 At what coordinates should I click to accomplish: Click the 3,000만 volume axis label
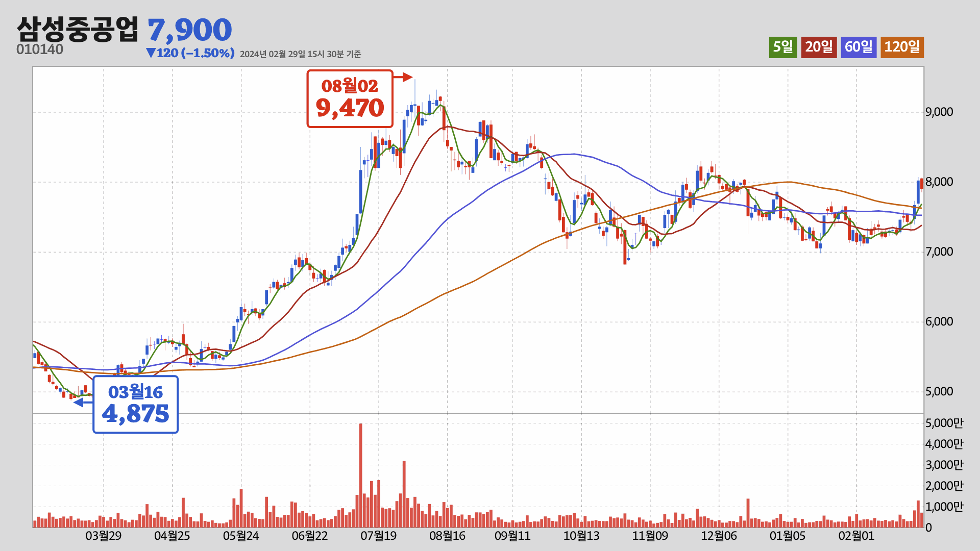pos(944,465)
